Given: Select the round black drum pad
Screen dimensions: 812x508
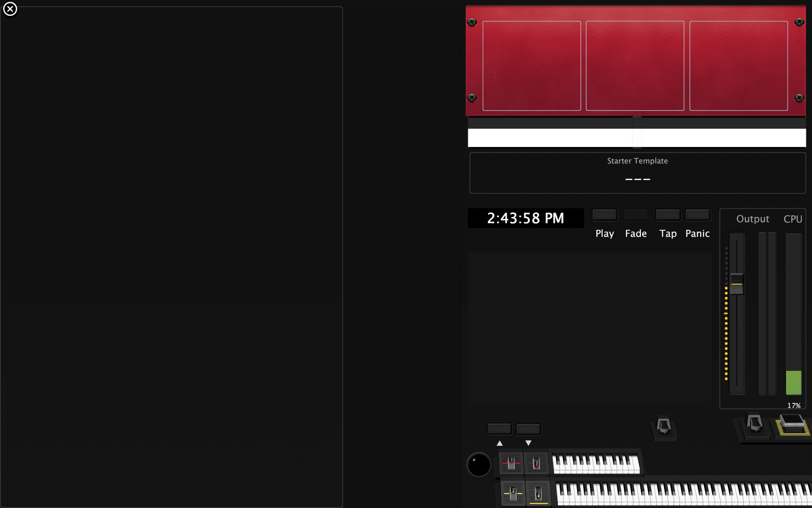Looking at the screenshot, I should click(479, 465).
